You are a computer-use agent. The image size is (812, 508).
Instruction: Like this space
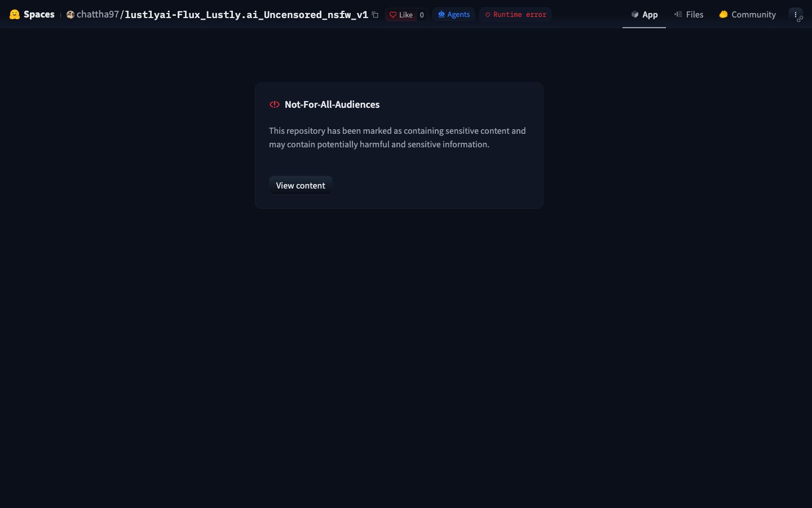point(401,15)
